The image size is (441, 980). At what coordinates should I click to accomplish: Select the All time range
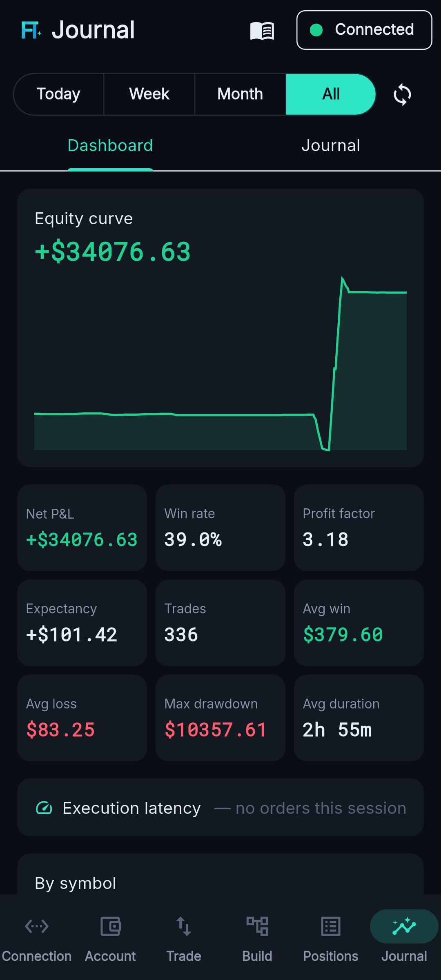pos(331,94)
